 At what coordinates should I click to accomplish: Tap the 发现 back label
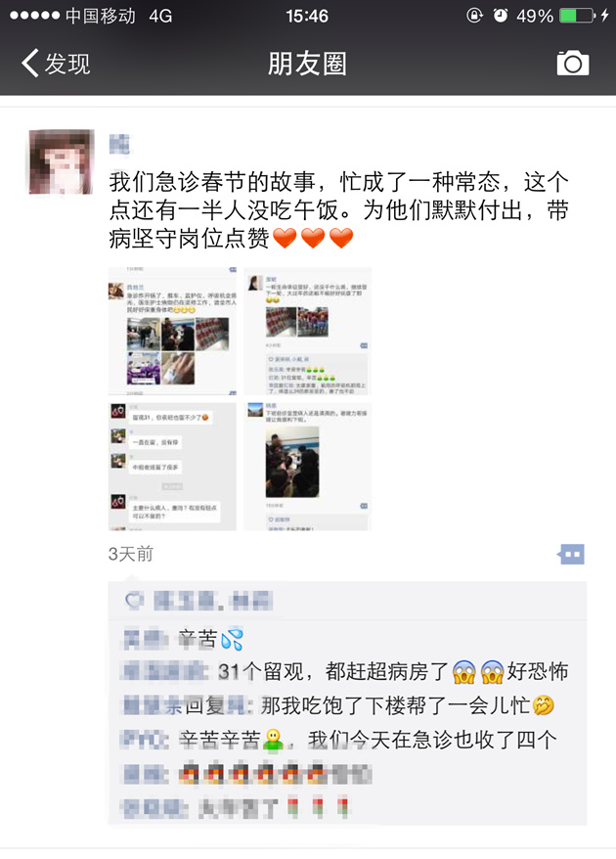[x=67, y=64]
